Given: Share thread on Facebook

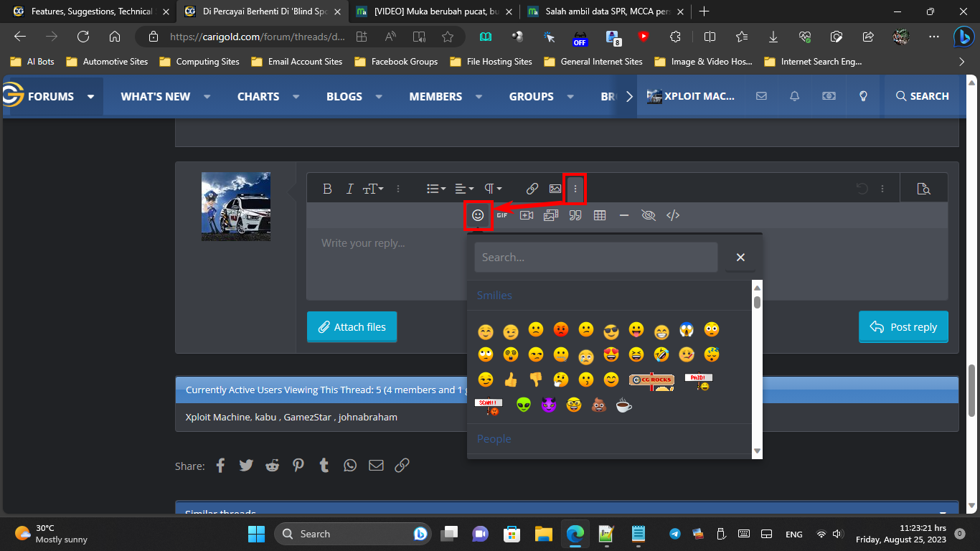Looking at the screenshot, I should pos(220,465).
